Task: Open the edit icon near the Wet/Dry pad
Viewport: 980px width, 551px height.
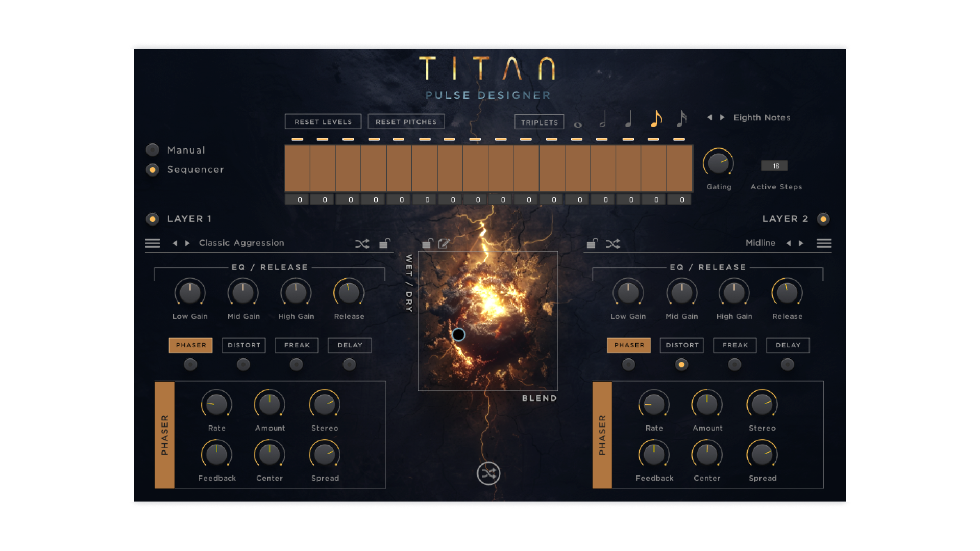Action: [443, 244]
